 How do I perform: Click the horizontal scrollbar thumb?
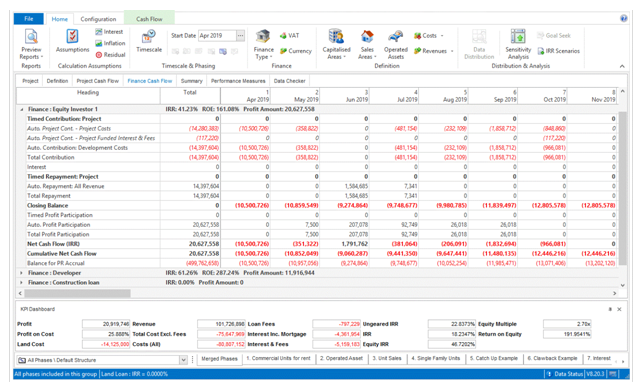click(x=77, y=293)
